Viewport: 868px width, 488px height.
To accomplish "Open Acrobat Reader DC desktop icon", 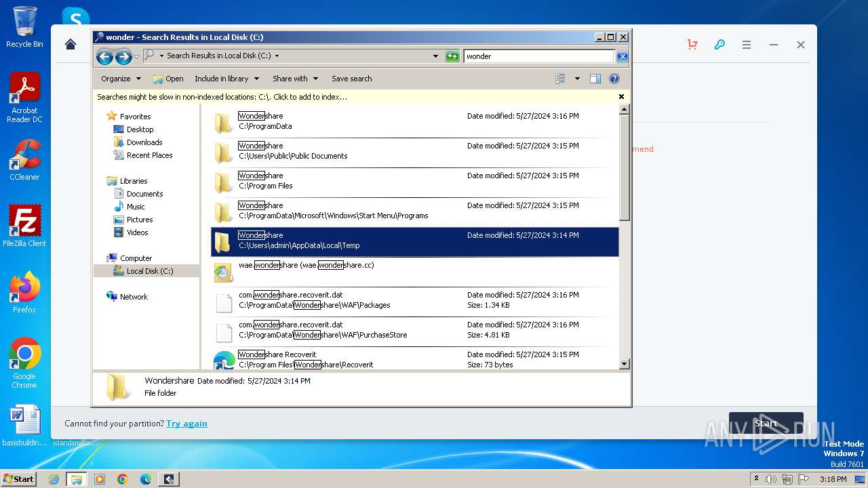I will tap(24, 98).
